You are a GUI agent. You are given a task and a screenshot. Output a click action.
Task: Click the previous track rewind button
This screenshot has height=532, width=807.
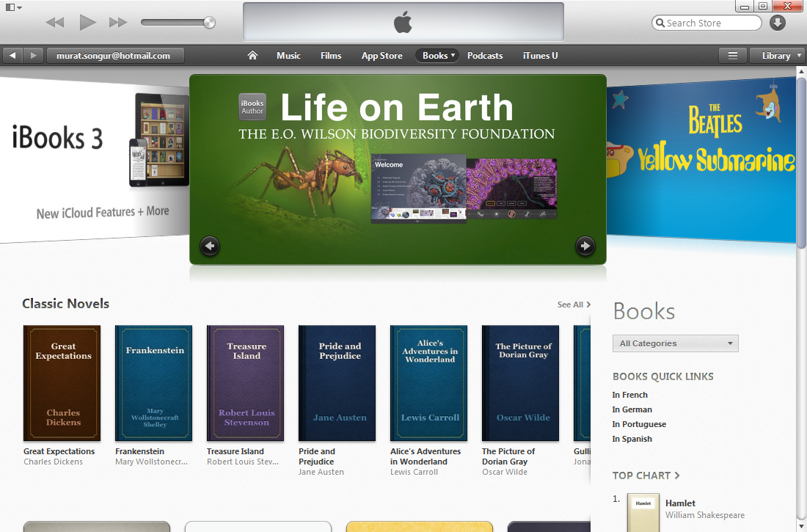point(54,22)
